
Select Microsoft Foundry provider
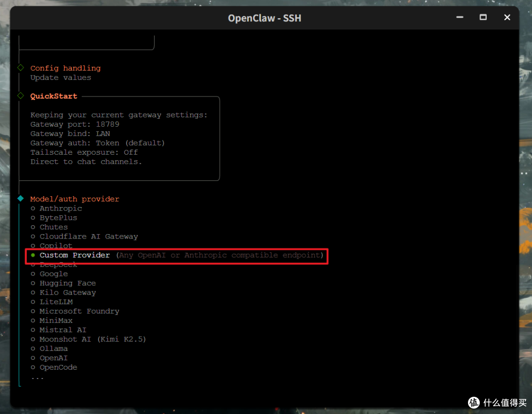pos(75,311)
